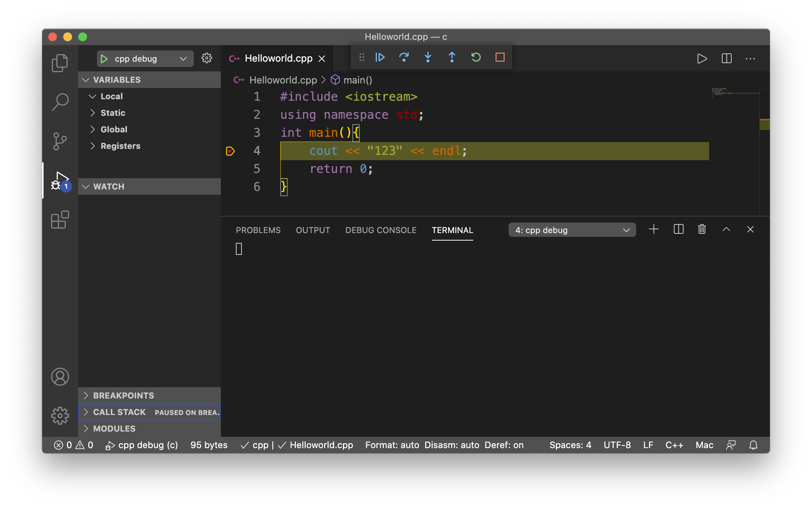Step Out in debug toolbar

coord(452,58)
